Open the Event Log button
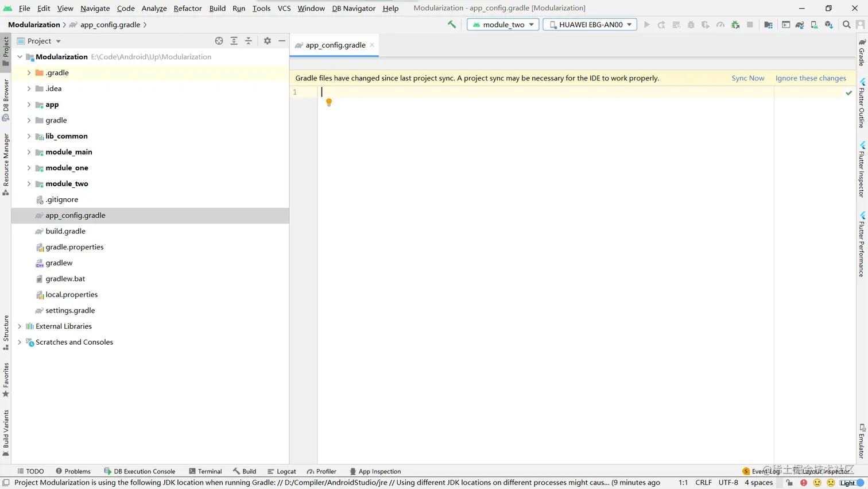 tap(761, 471)
